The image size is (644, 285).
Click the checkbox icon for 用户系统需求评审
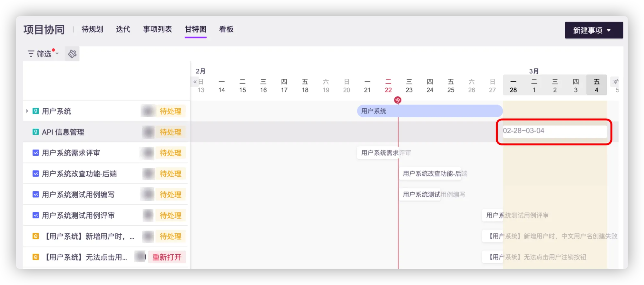tap(36, 153)
